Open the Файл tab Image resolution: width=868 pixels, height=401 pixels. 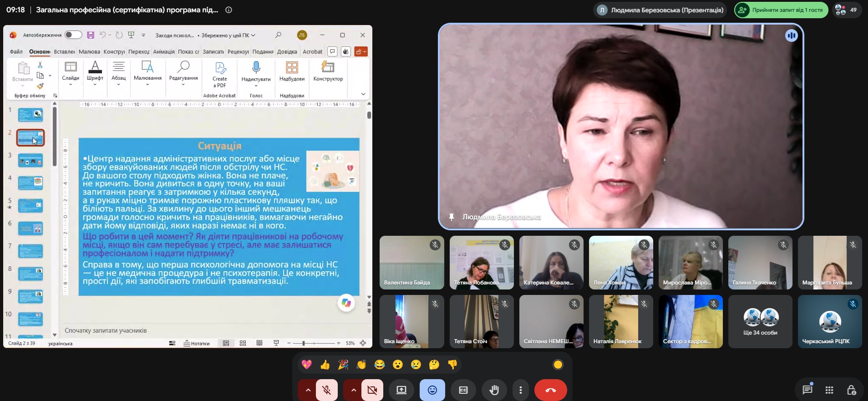(16, 51)
